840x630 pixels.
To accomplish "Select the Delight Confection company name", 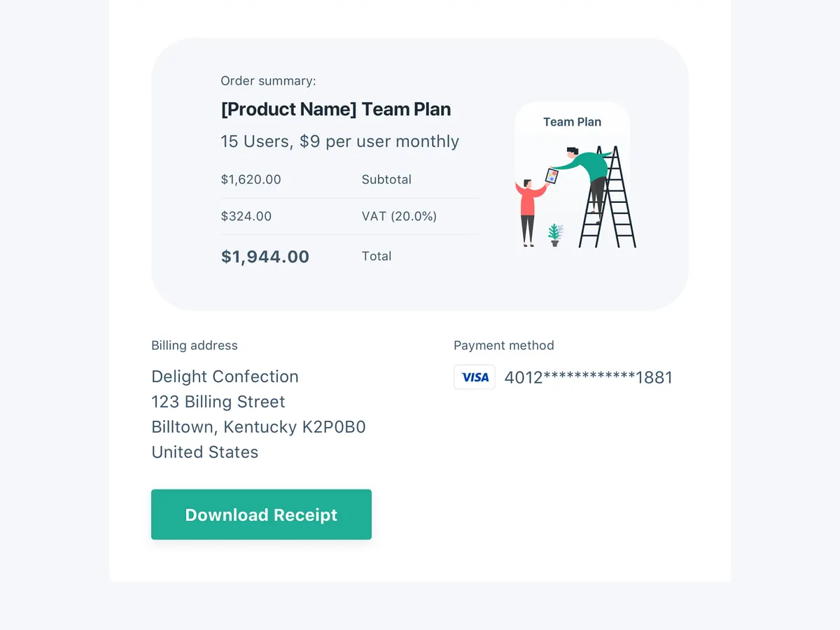I will point(225,376).
